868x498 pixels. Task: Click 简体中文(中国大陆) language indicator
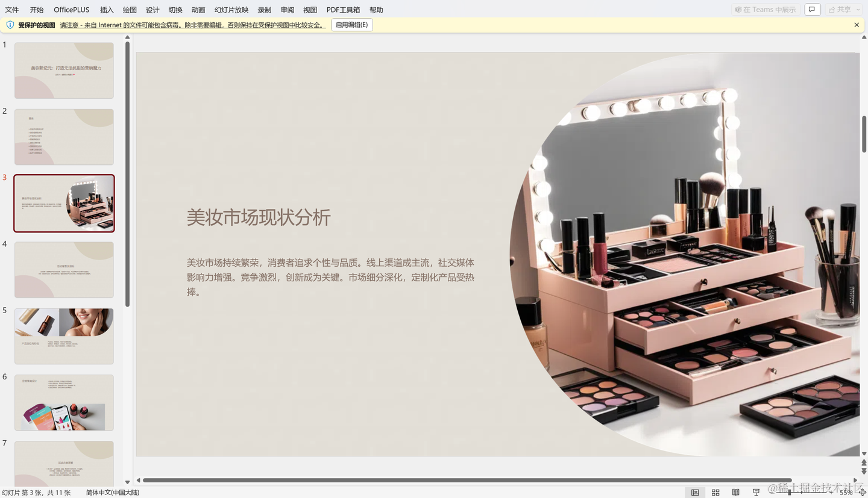click(x=113, y=493)
